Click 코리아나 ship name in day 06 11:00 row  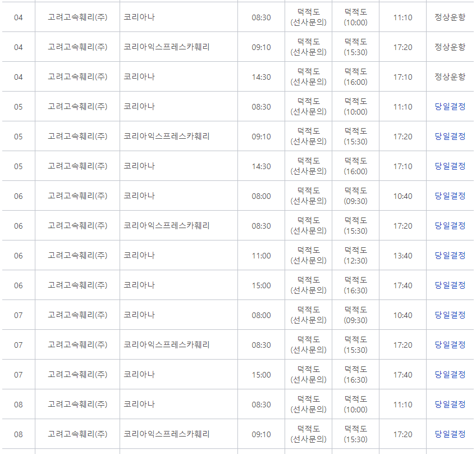coord(139,256)
